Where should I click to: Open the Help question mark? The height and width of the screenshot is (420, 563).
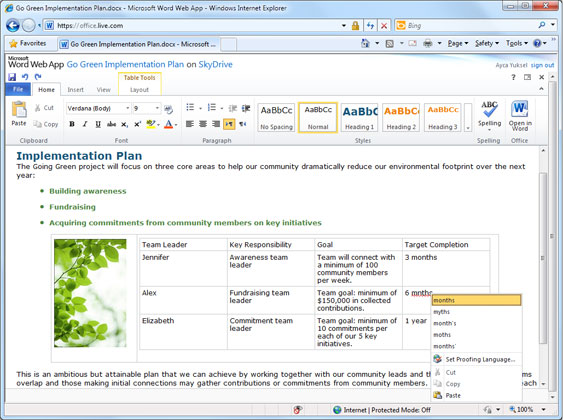pos(513,77)
